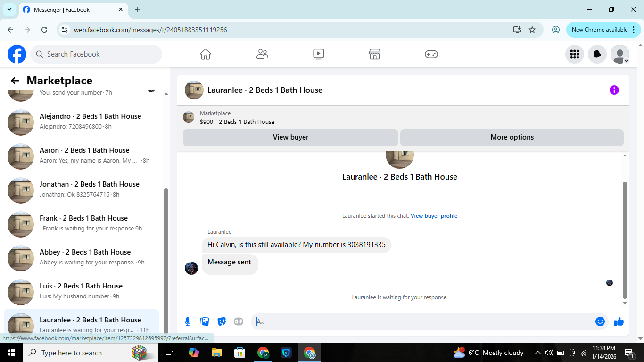
Task: Open the $900 - 2 Beds 1 Bath House listing
Action: point(237,122)
